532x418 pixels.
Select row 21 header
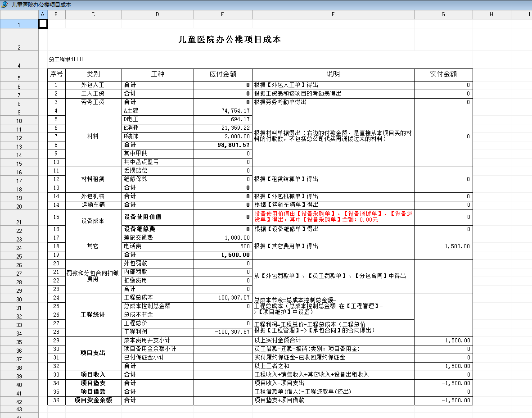coord(19,222)
